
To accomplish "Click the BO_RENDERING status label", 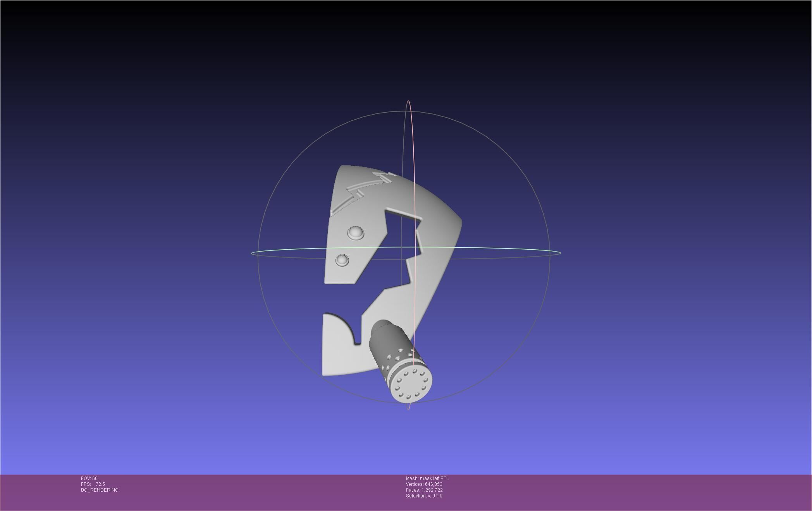I will 100,490.
